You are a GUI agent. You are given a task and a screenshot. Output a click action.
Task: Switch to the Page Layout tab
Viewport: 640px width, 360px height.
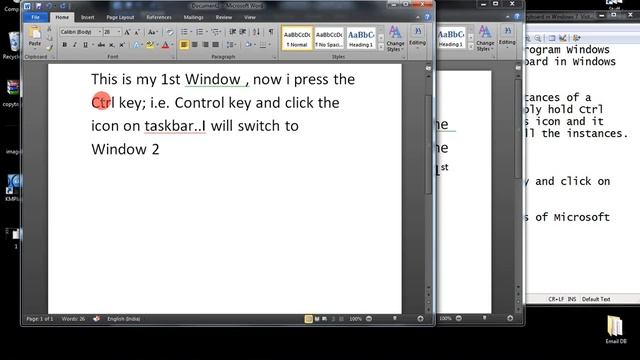120,17
